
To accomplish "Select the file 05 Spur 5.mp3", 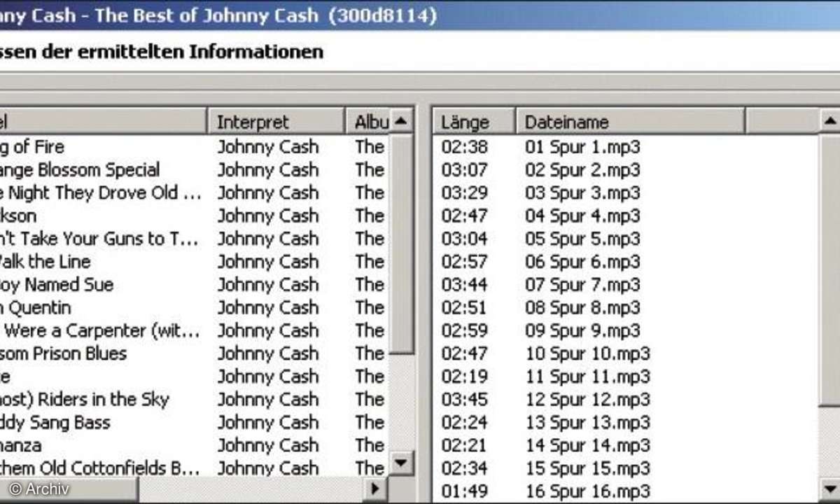I will tap(582, 239).
